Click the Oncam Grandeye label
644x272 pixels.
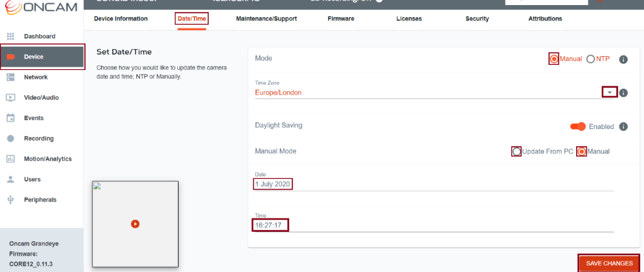click(34, 244)
